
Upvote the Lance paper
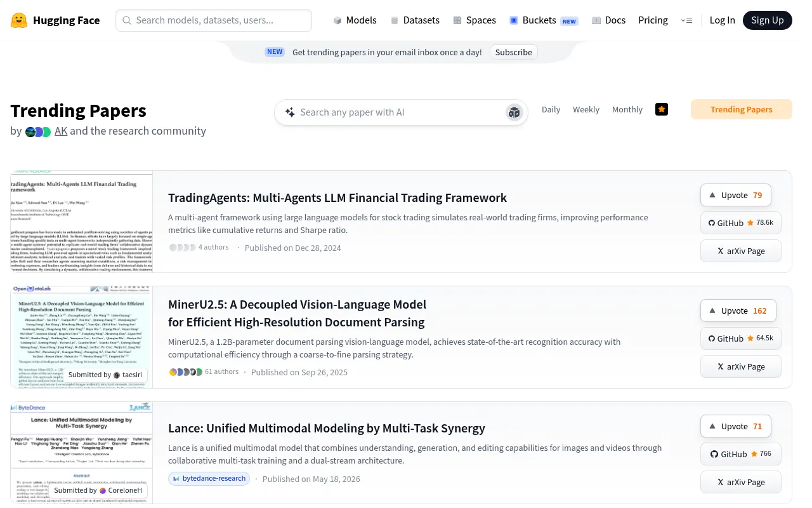pyautogui.click(x=736, y=426)
